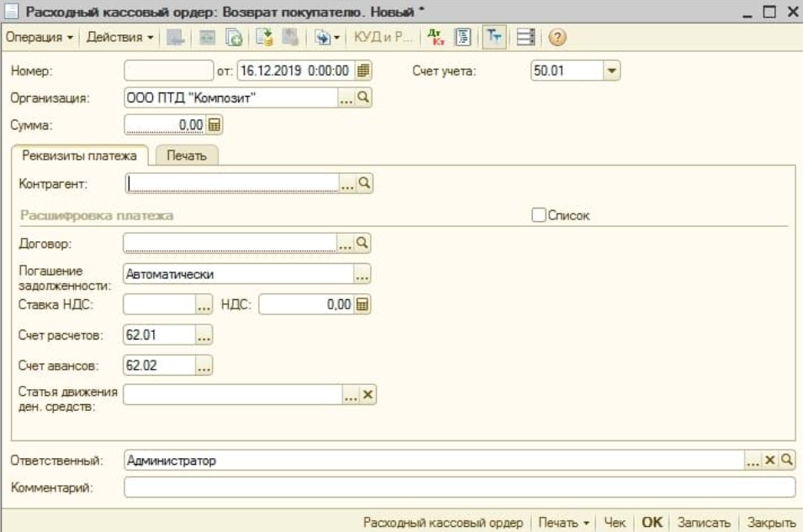Click the Дт/Кт postings icon in toolbar
This screenshot has width=803, height=532.
coord(435,39)
